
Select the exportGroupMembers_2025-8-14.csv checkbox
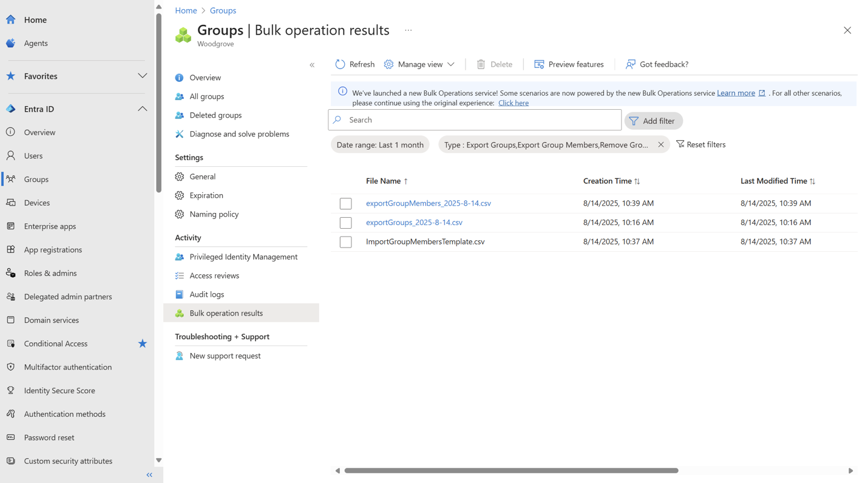(346, 204)
